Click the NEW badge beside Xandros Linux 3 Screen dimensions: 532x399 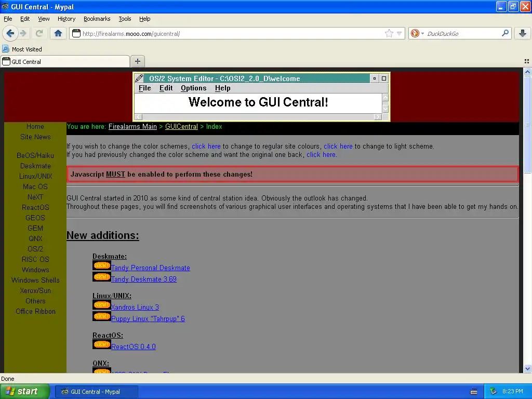pyautogui.click(x=101, y=304)
